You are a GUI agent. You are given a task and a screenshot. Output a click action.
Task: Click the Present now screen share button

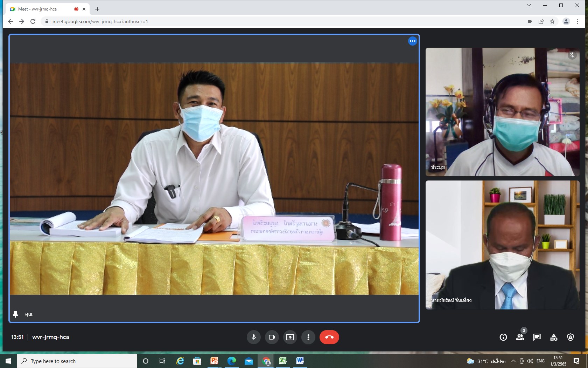click(290, 337)
